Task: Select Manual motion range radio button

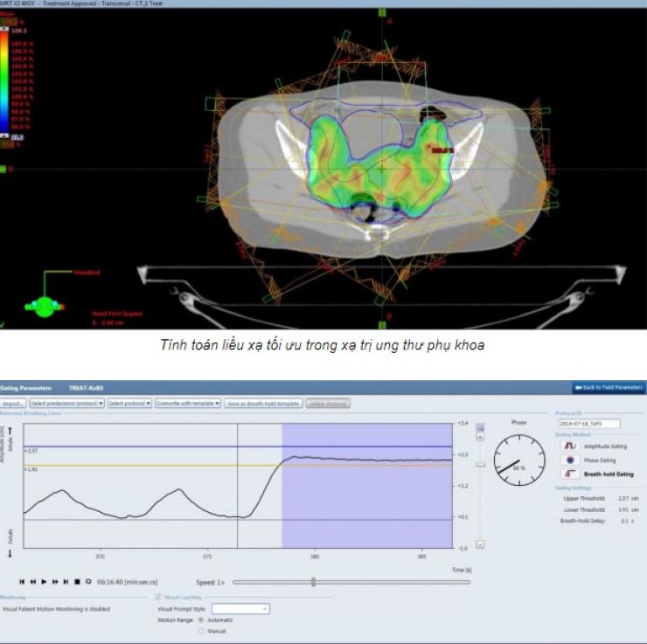Action: [x=202, y=630]
